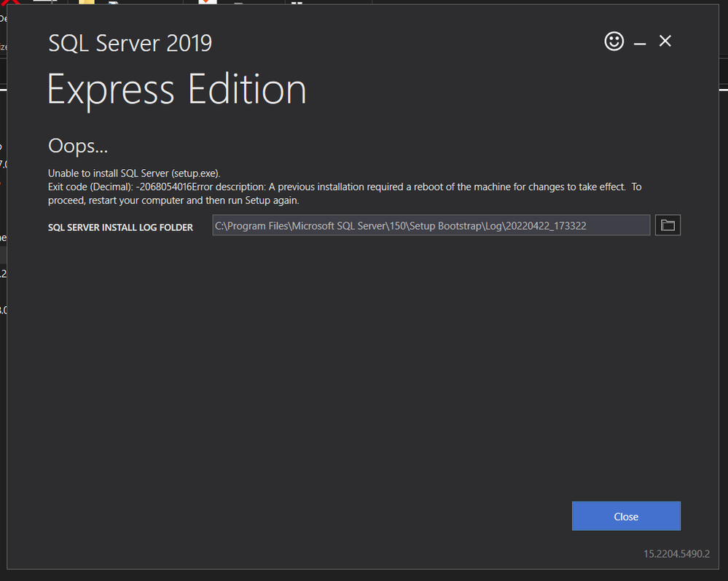Screen dimensions: 728x581
Task: Open the install log folder via folder icon
Action: pos(668,226)
